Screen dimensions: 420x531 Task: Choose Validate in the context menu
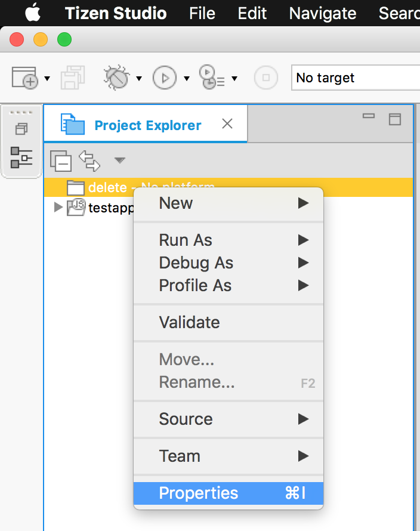tap(189, 323)
